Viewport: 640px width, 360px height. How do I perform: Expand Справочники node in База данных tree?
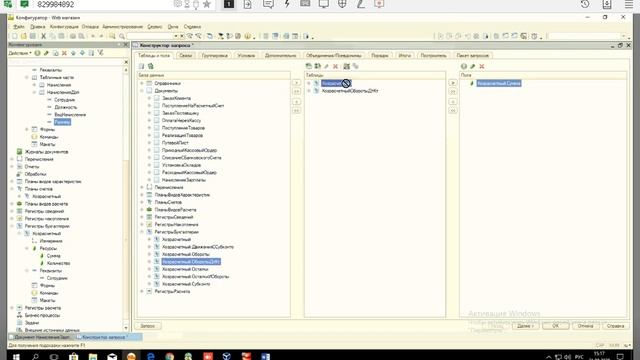142,83
